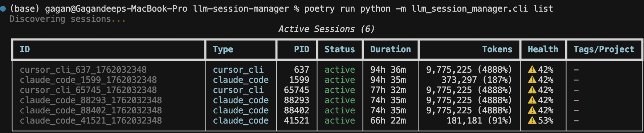Click the duration 94h 36m
Image resolution: width=644 pixels, height=133 pixels.
point(388,69)
